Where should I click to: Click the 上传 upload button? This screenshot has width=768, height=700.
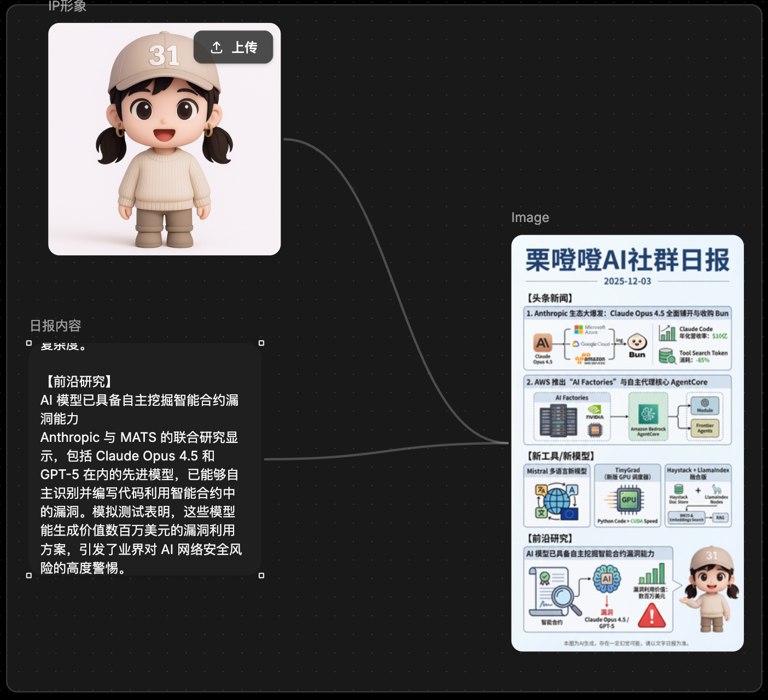(x=234, y=48)
